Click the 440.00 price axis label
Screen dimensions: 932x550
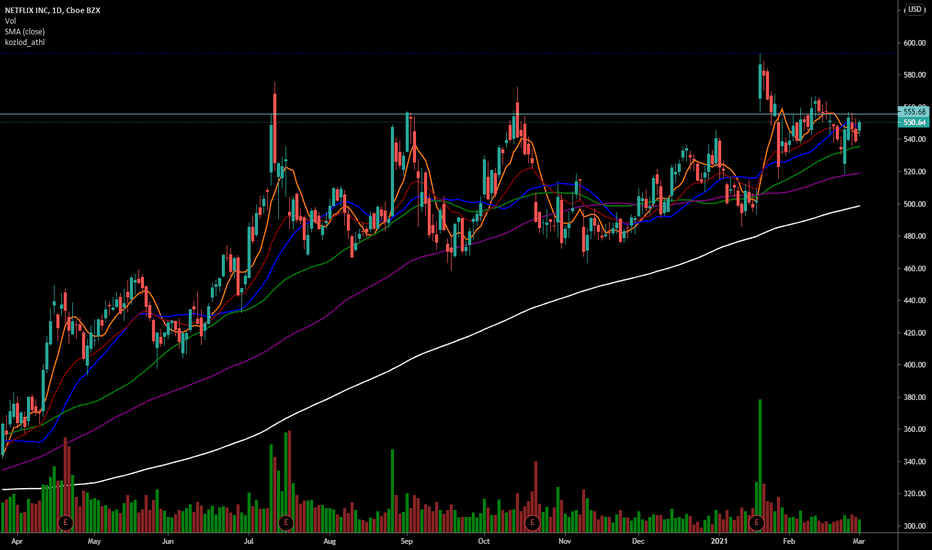tap(914, 301)
